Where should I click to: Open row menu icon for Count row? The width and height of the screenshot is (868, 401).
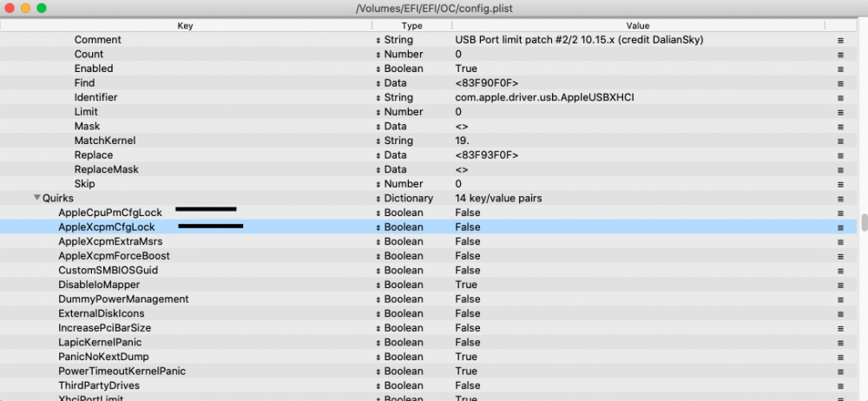tap(840, 55)
